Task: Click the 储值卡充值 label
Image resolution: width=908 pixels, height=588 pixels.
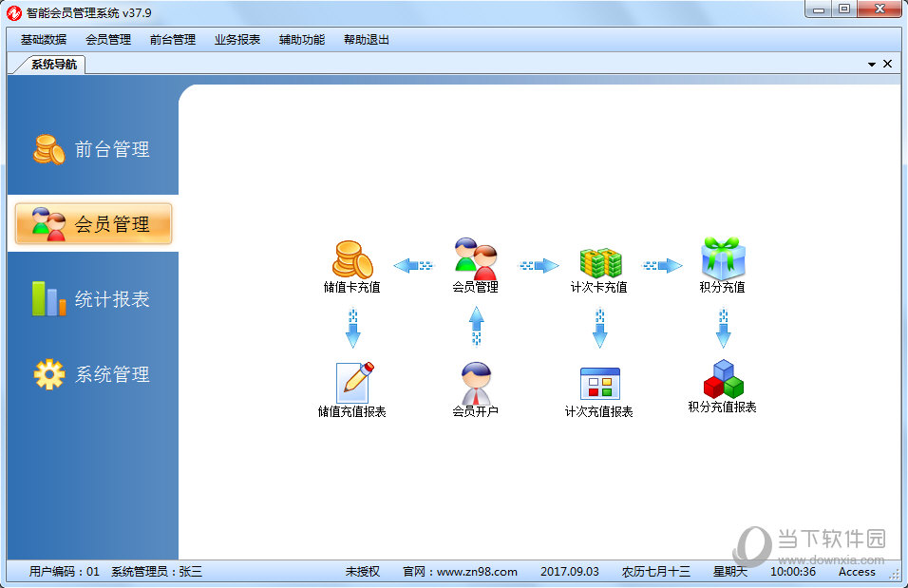Action: coord(352,287)
